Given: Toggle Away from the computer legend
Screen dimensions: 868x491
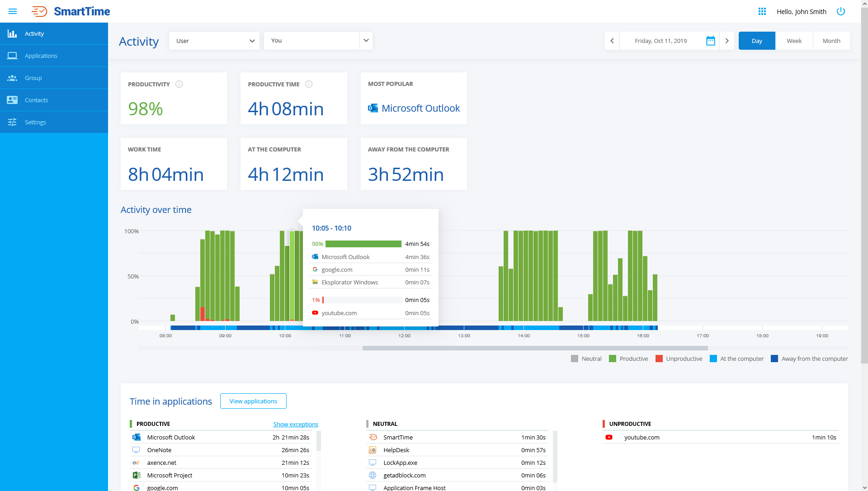Looking at the screenshot, I should click(x=809, y=359).
